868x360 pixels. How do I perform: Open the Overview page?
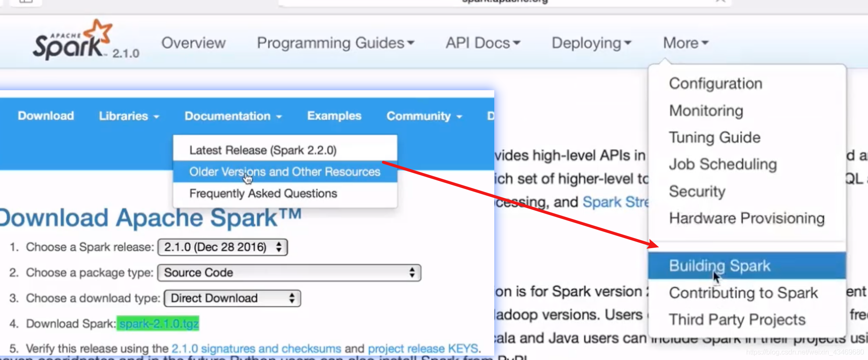[193, 43]
